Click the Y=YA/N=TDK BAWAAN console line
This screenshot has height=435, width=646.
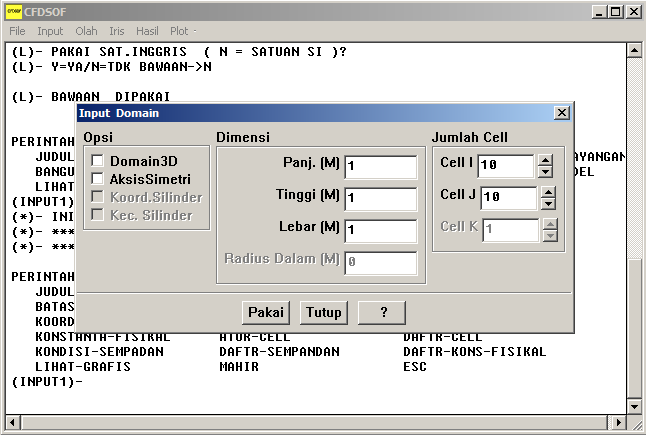111,67
